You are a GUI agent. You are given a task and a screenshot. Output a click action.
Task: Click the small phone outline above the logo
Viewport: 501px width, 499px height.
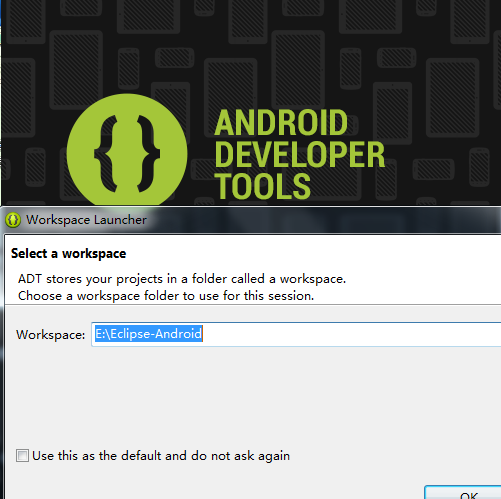(x=128, y=68)
